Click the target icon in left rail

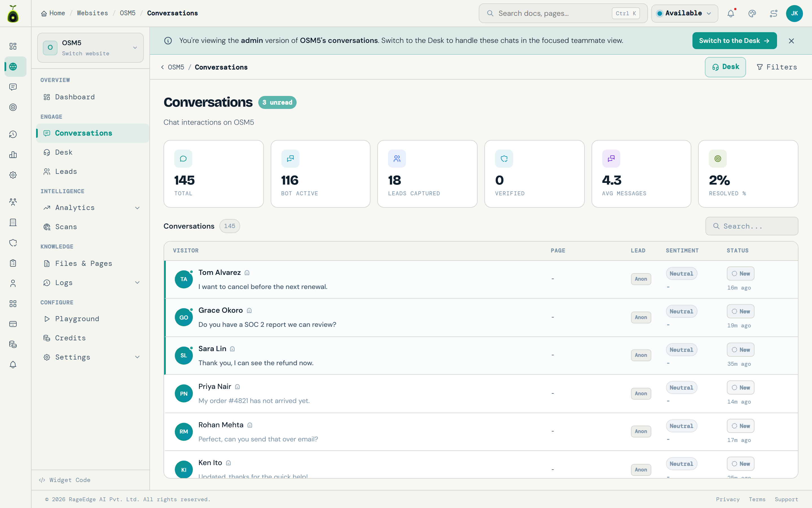(x=13, y=107)
